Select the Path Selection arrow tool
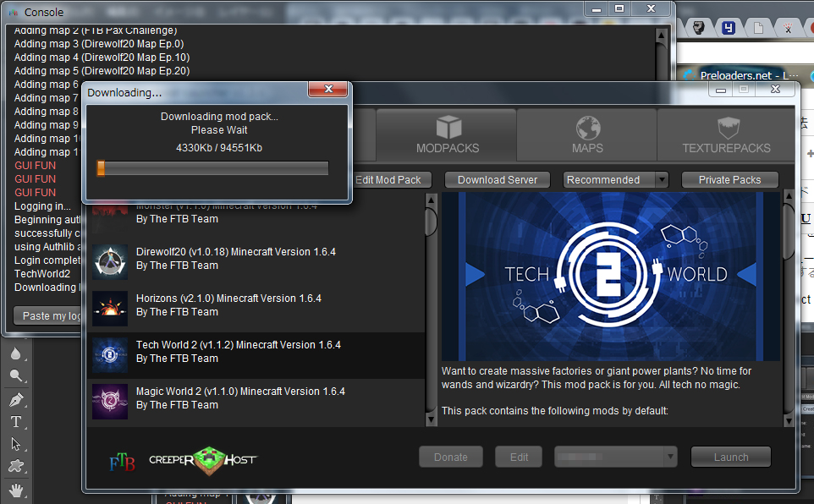This screenshot has width=814, height=504. (15, 444)
